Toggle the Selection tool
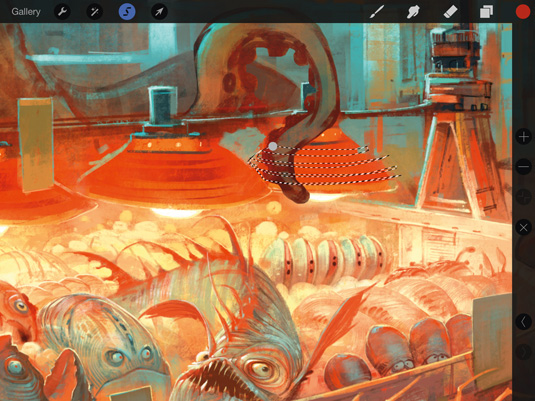The width and height of the screenshot is (535, 401). (x=127, y=12)
